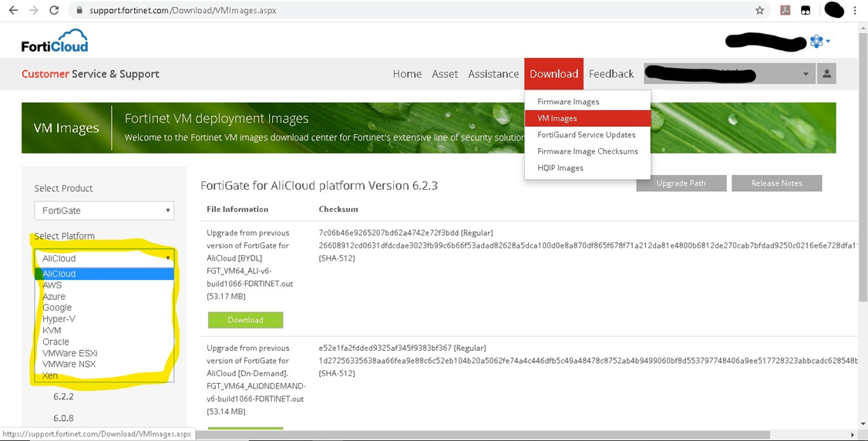Click the browser forward arrow
The image size is (868, 441).
click(33, 10)
